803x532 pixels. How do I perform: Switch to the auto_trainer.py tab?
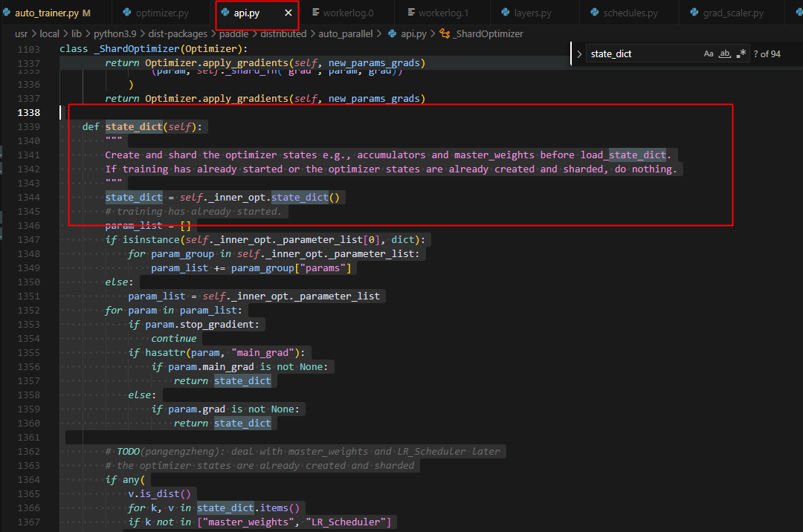click(x=46, y=13)
